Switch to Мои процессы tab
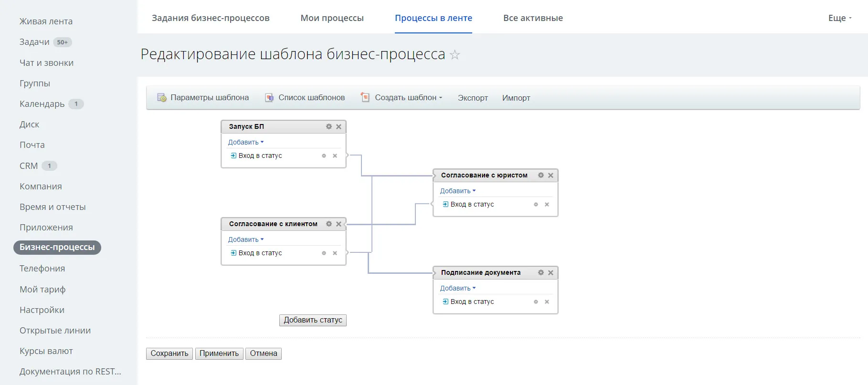Image resolution: width=868 pixels, height=385 pixels. pos(332,18)
